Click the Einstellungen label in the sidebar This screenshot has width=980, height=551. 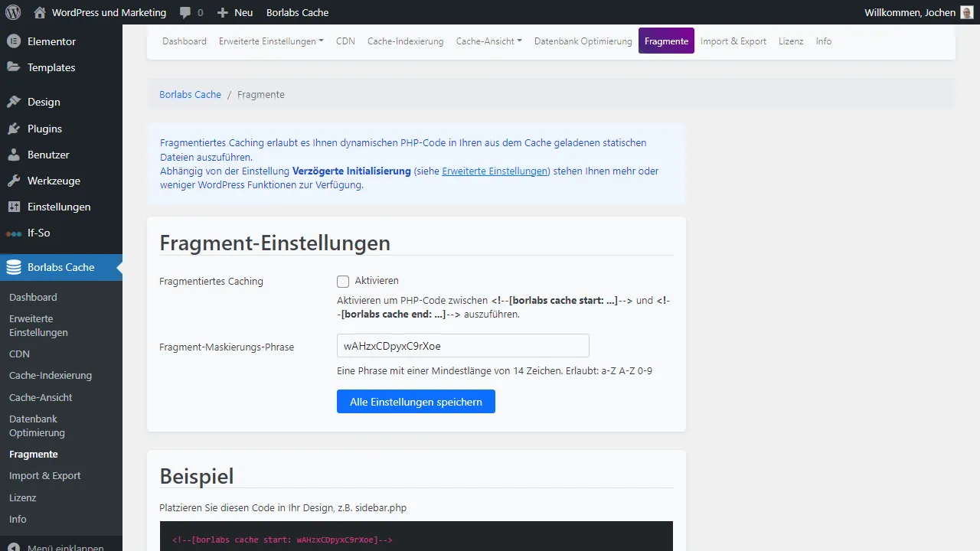59,207
